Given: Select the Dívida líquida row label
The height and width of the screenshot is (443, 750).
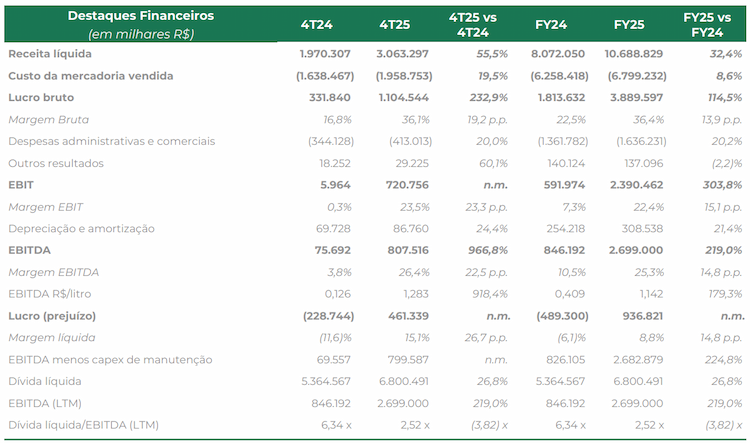Looking at the screenshot, I should (44, 381).
